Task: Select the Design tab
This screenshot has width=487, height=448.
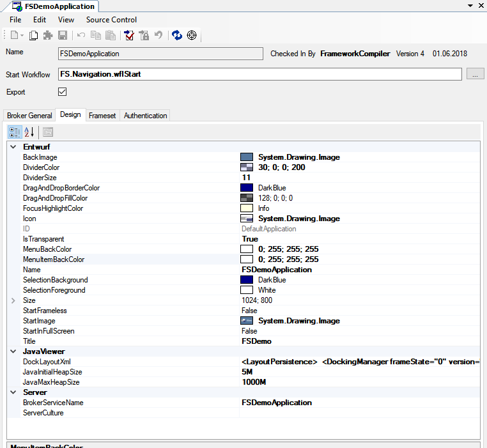Action: tap(70, 114)
